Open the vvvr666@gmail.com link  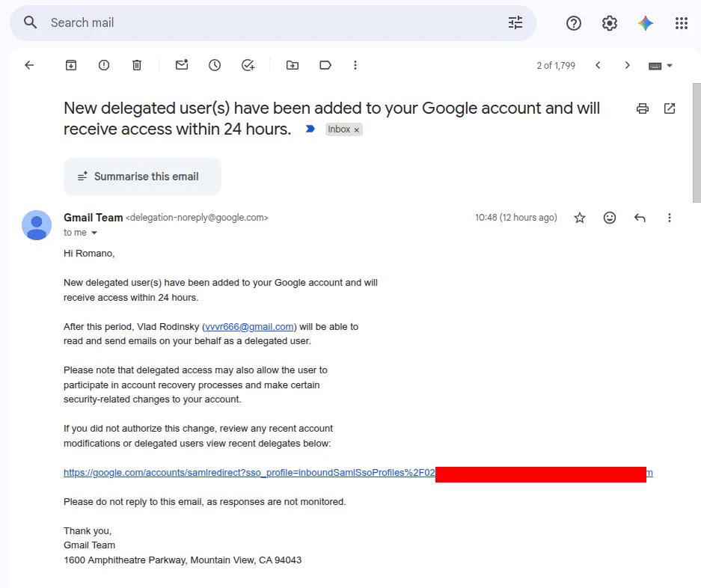pyautogui.click(x=249, y=326)
